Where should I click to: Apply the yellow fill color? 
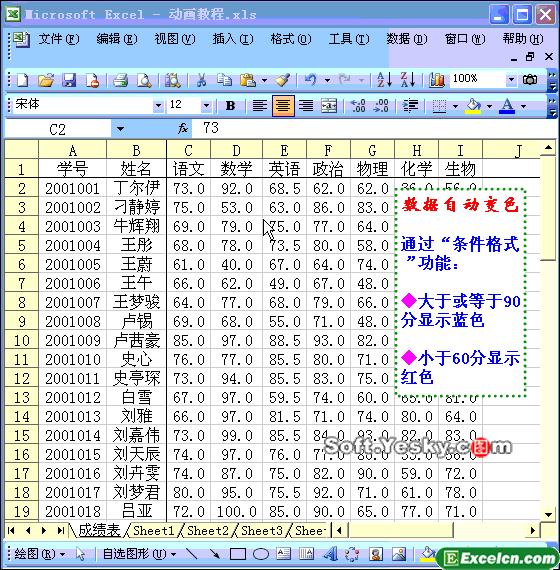tap(473, 106)
